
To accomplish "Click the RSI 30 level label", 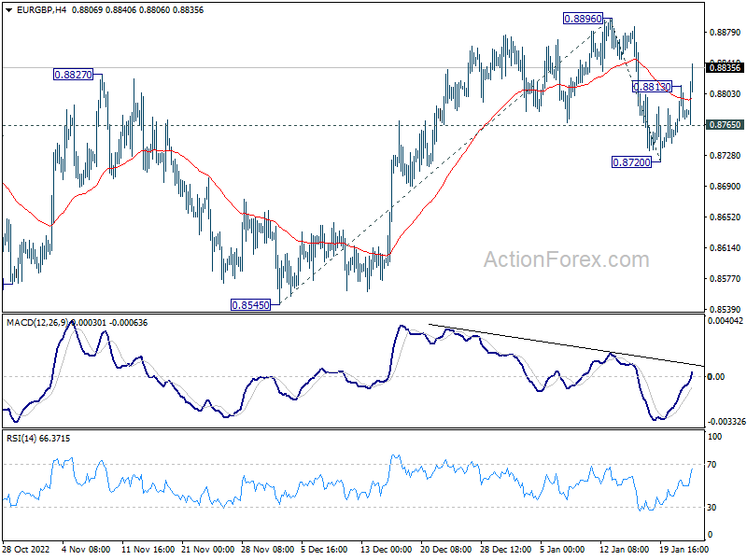I will [x=712, y=508].
